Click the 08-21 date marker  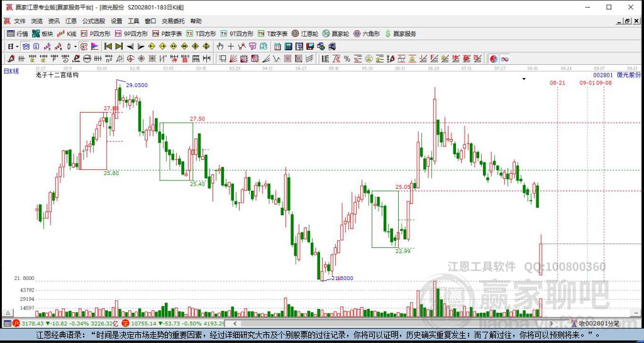point(557,82)
